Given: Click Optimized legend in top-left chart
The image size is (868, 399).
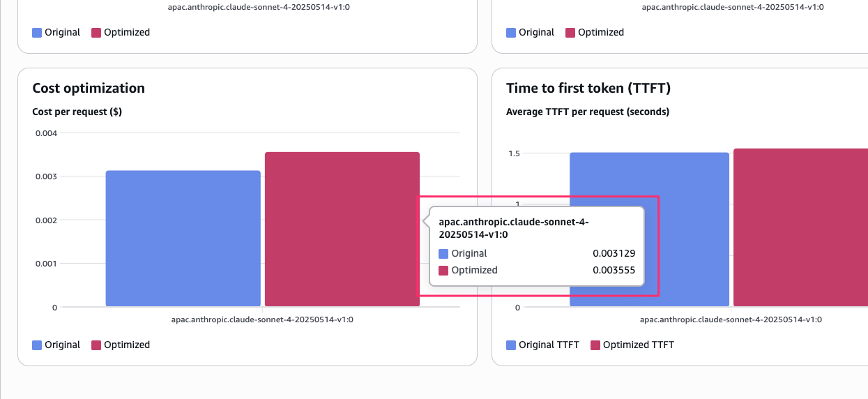Looking at the screenshot, I should point(121,32).
